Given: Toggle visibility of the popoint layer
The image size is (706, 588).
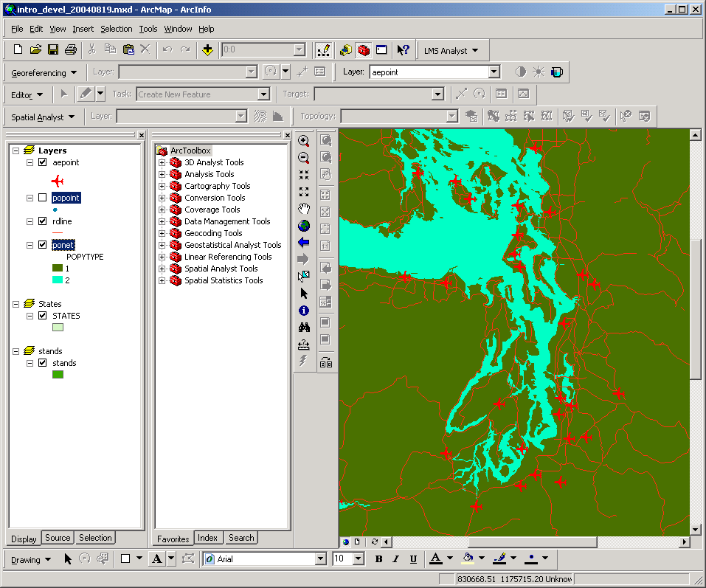Looking at the screenshot, I should pos(42,198).
